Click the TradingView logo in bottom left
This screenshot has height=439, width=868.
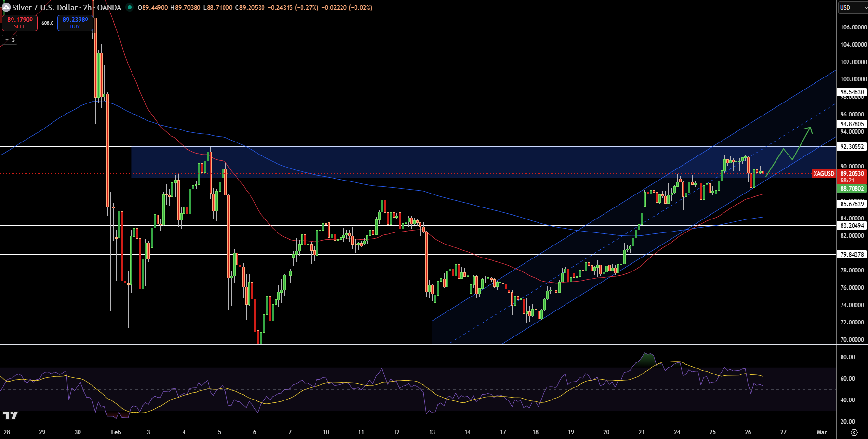pos(11,415)
